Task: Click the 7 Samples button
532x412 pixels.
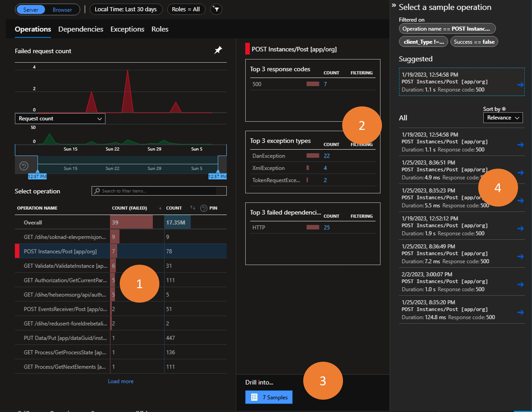Action: coord(269,397)
